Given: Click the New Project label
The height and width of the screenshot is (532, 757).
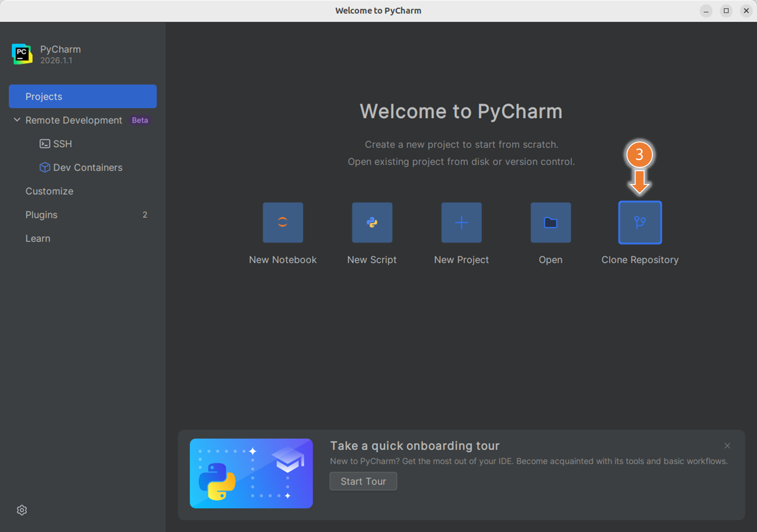Looking at the screenshot, I should tap(461, 260).
